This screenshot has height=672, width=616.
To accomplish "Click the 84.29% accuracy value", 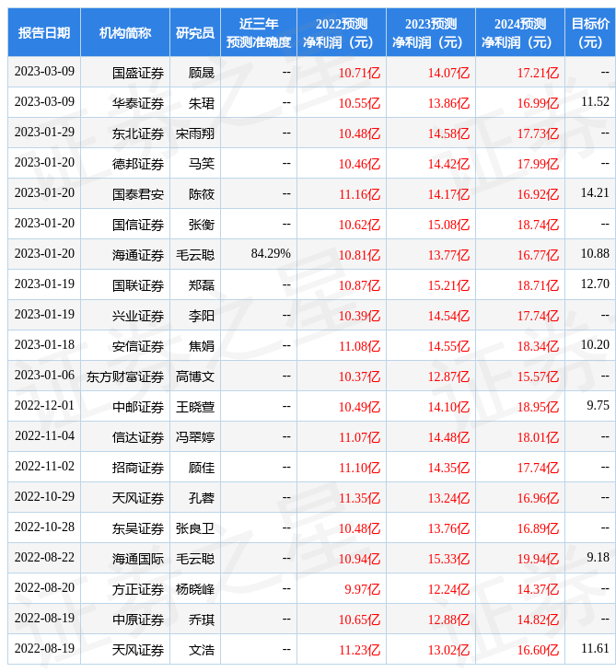I will (271, 254).
